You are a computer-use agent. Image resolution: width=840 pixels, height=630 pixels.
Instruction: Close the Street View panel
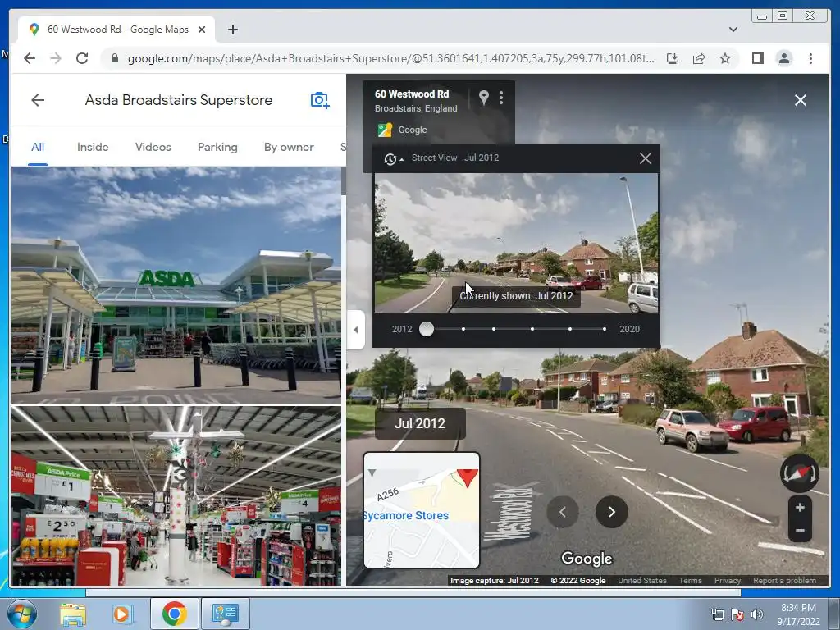point(801,100)
